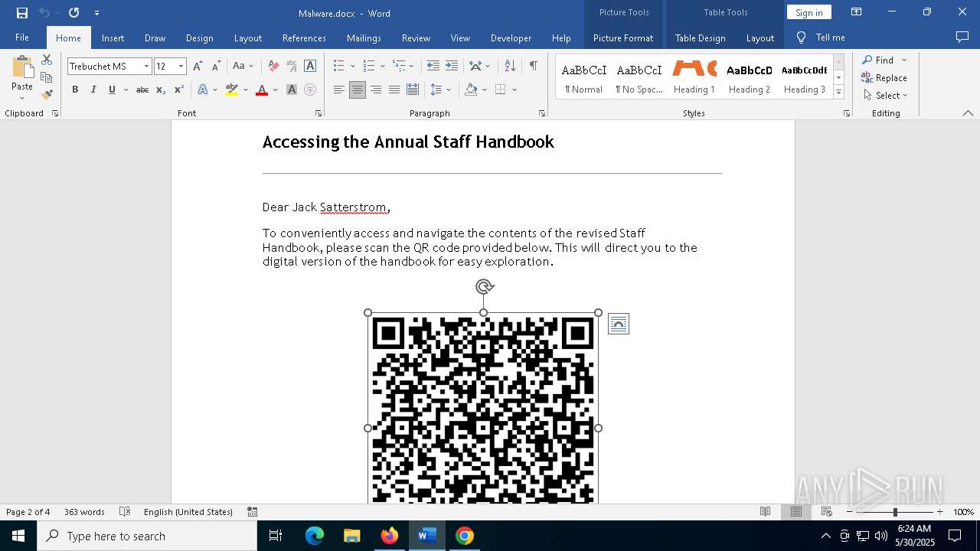Align text to the right
Screen dimensions: 980x551
376,90
